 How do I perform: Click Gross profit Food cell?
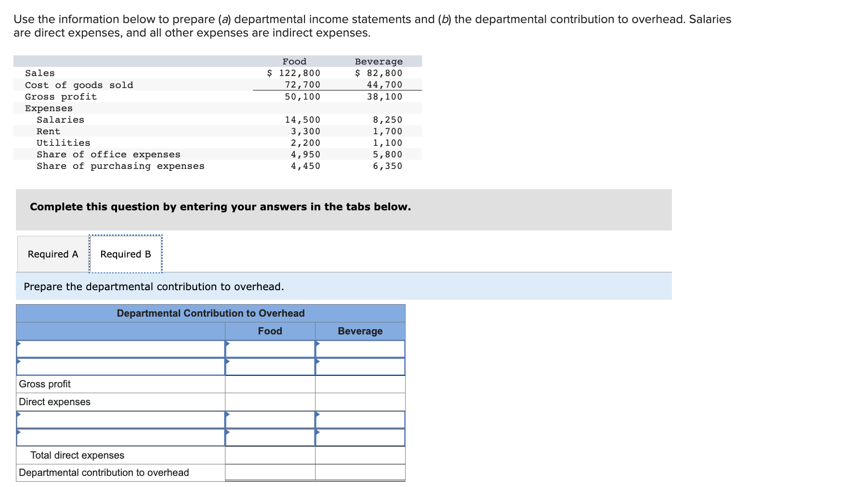[270, 384]
